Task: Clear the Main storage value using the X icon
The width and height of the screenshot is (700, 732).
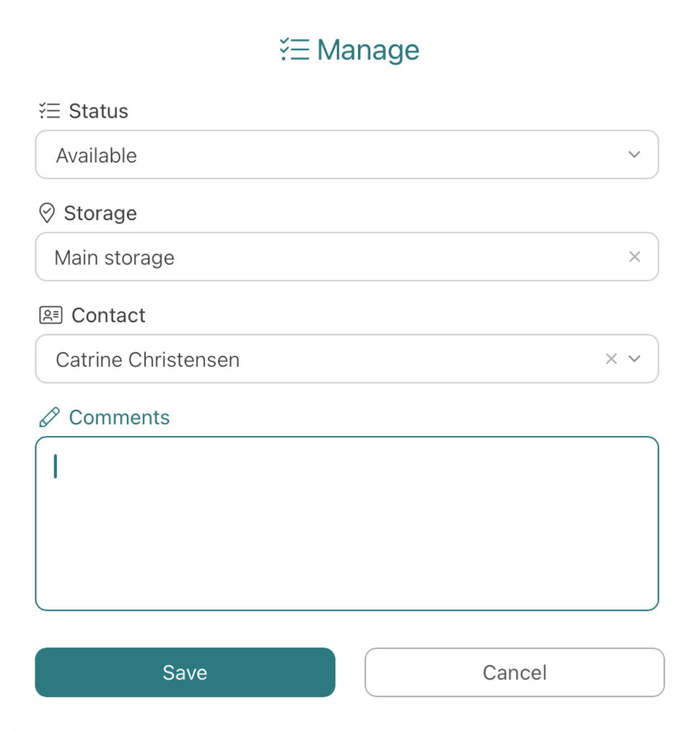Action: point(634,256)
